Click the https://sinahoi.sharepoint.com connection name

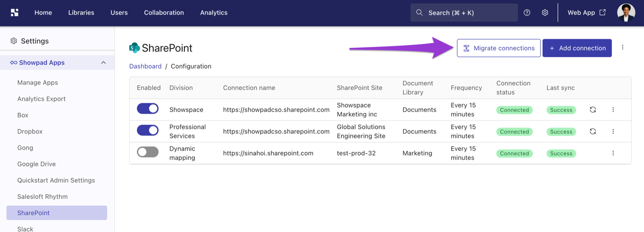(268, 153)
